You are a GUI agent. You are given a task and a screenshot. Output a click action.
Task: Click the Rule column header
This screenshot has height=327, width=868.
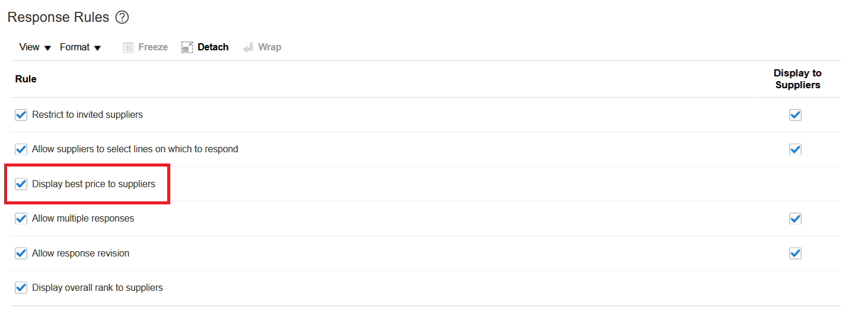click(26, 79)
